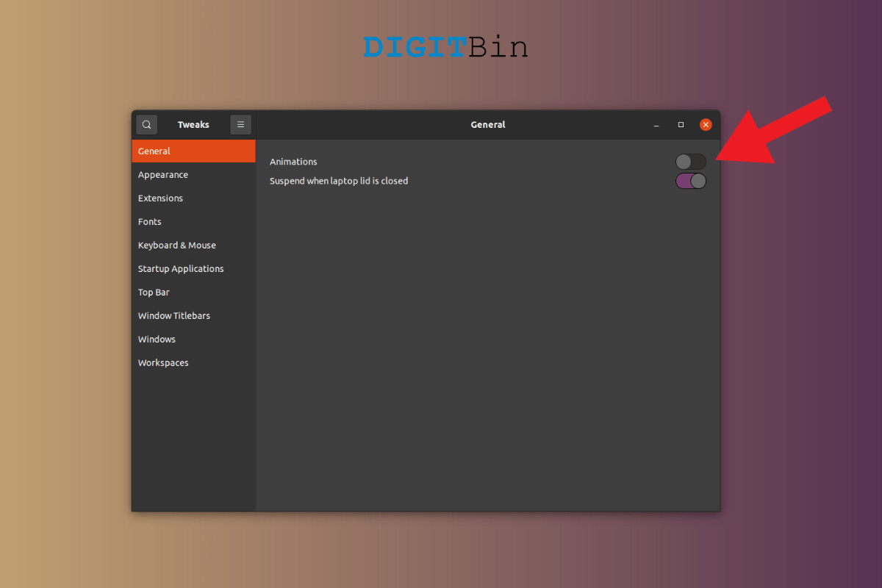This screenshot has width=882, height=588.
Task: Open the Top Bar settings
Action: tap(153, 292)
